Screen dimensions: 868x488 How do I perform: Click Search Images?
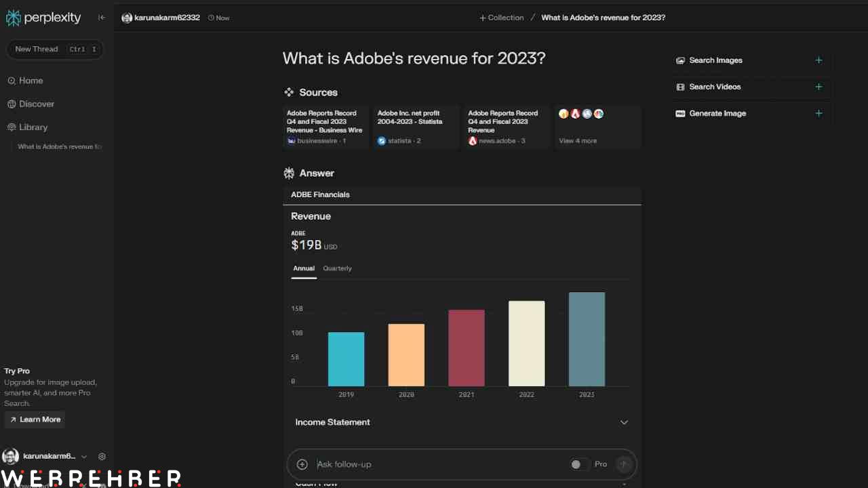click(x=716, y=60)
